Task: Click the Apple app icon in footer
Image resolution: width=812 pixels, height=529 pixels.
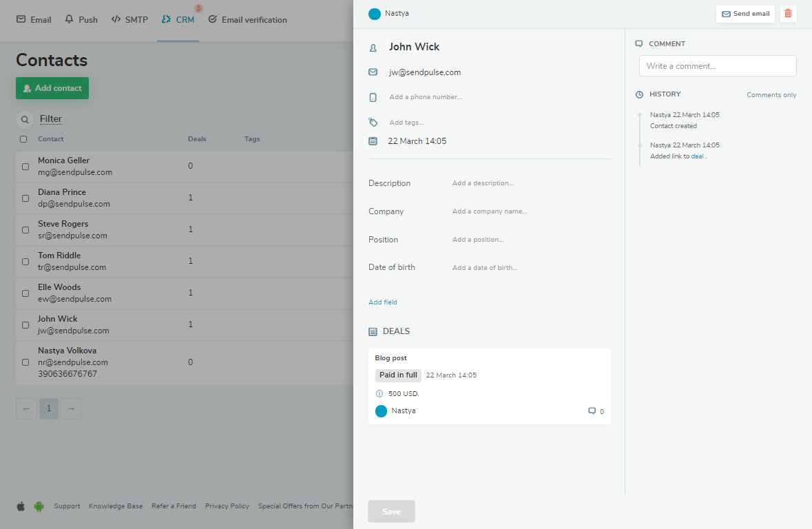Action: [21, 506]
